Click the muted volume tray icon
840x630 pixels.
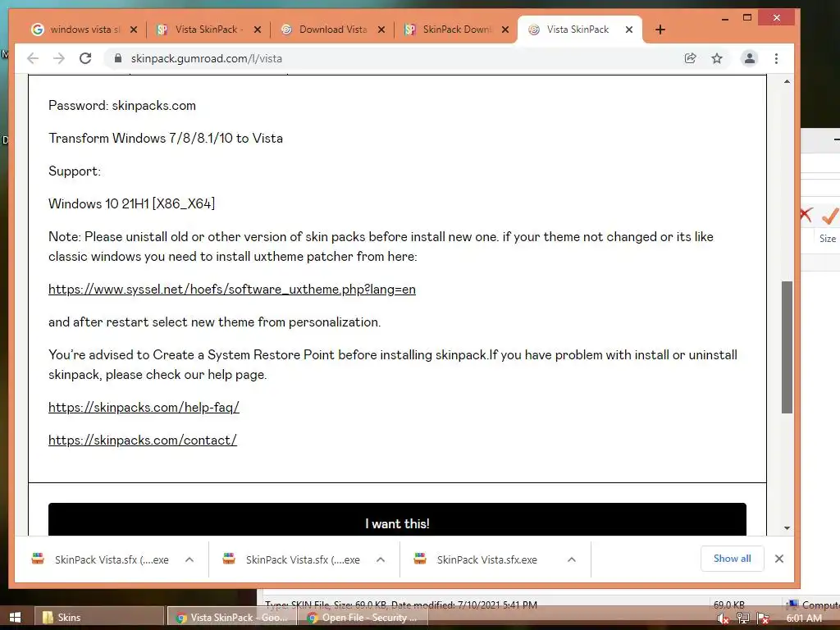coord(723,619)
